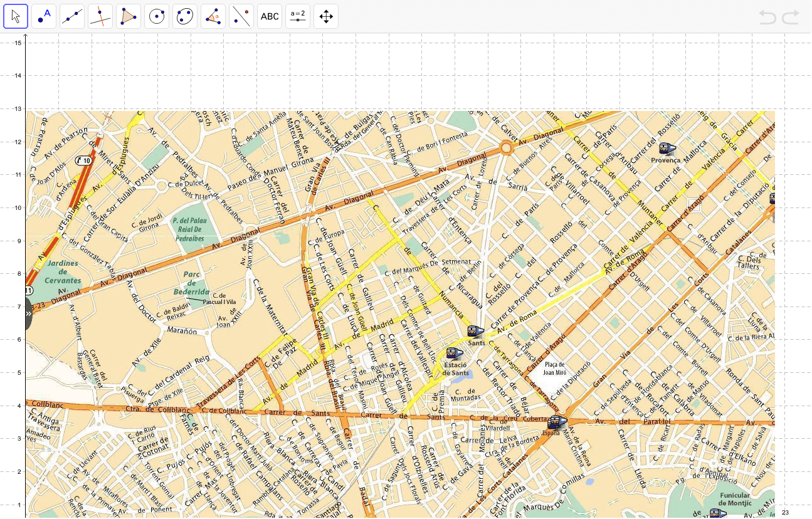Choose the Point tool

pos(44,16)
